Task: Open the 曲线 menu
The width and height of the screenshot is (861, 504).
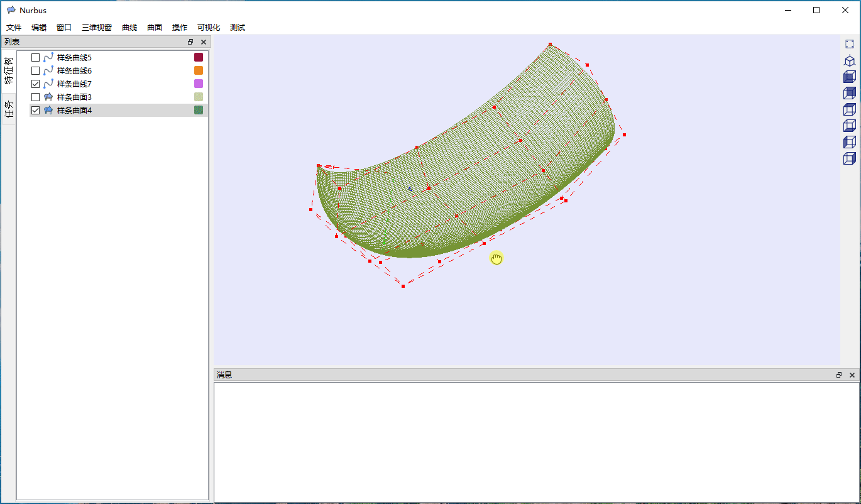Action: [129, 28]
